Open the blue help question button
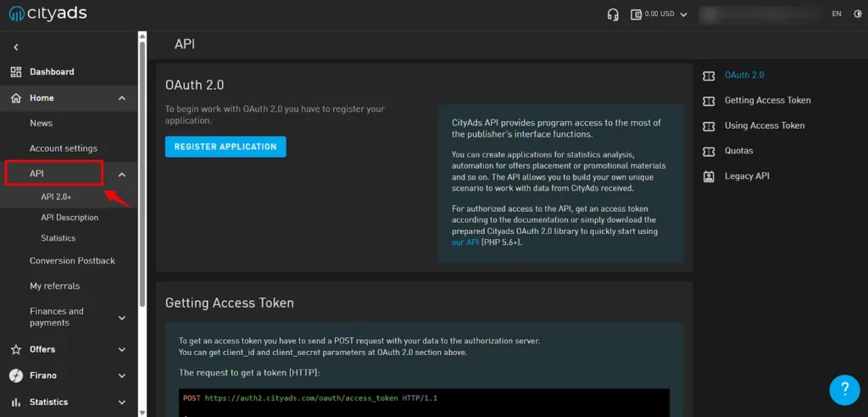Viewport: 868px width, 417px height. coord(844,390)
